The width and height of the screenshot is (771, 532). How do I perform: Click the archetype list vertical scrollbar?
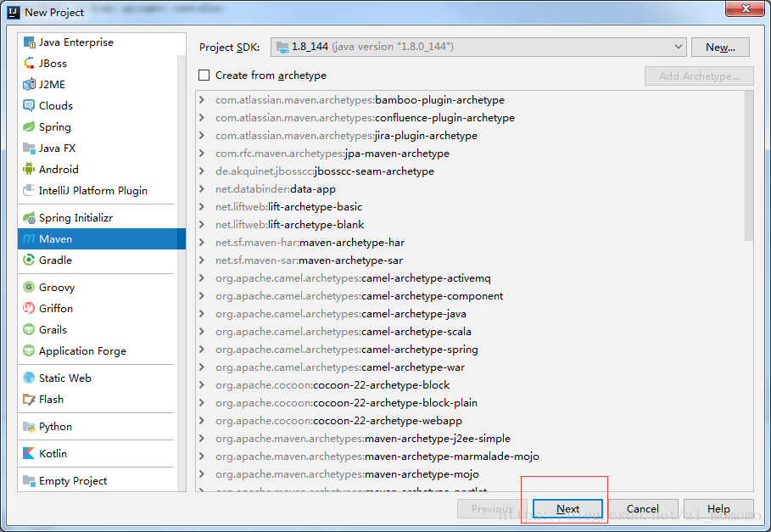pyautogui.click(x=749, y=165)
